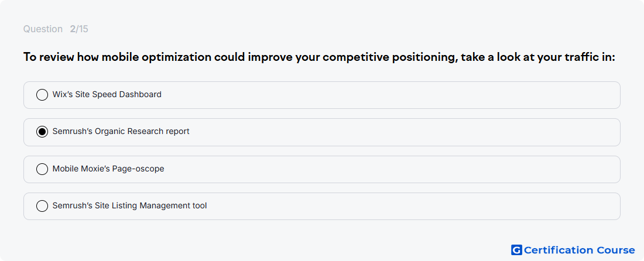
Task: Click empty space inside Site Listing Management card
Action: tap(390, 206)
